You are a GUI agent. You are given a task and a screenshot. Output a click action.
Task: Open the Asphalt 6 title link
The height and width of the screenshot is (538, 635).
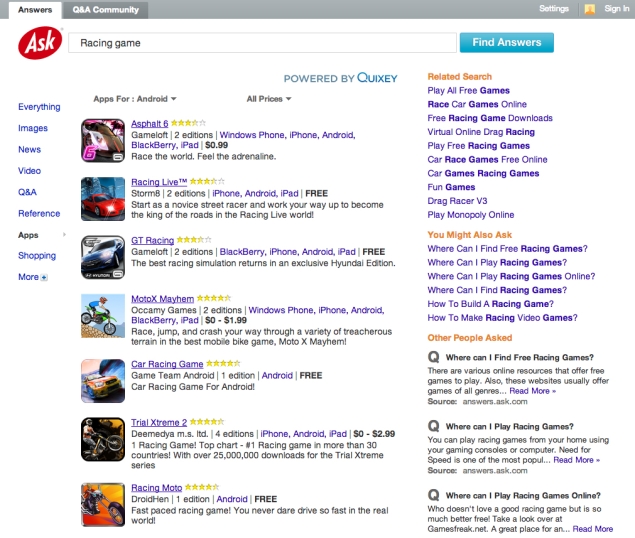tap(149, 124)
